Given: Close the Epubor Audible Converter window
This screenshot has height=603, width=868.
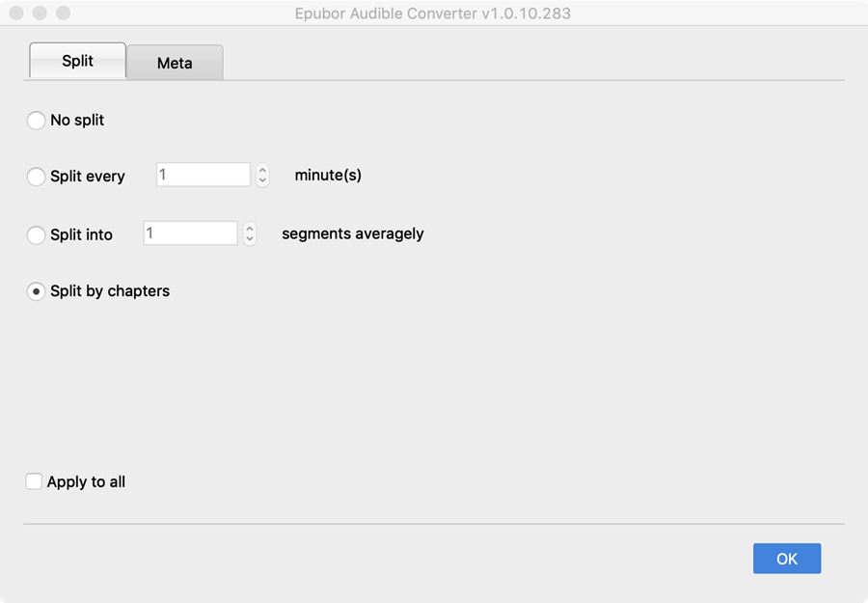Looking at the screenshot, I should [17, 14].
